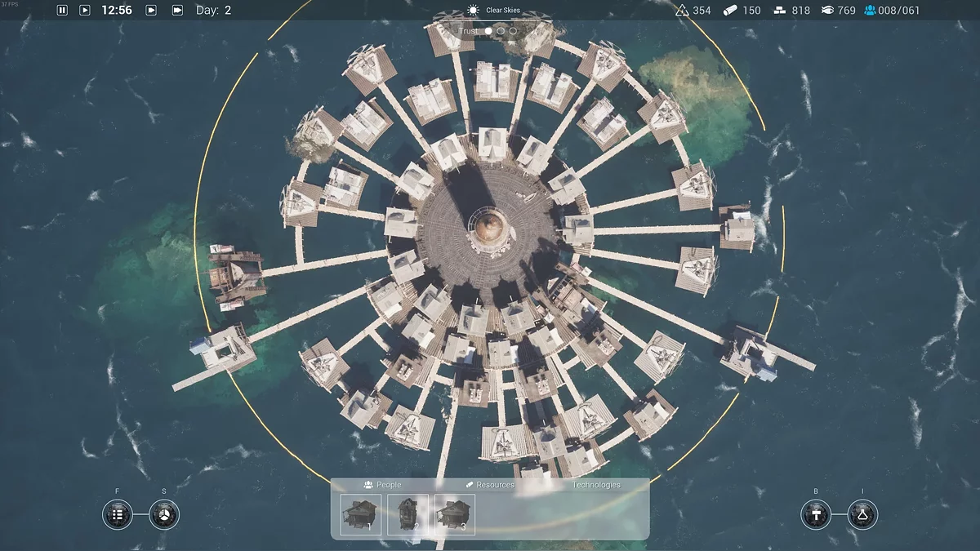
Task: Click the triangle resource icon showing 354
Action: coord(682,11)
